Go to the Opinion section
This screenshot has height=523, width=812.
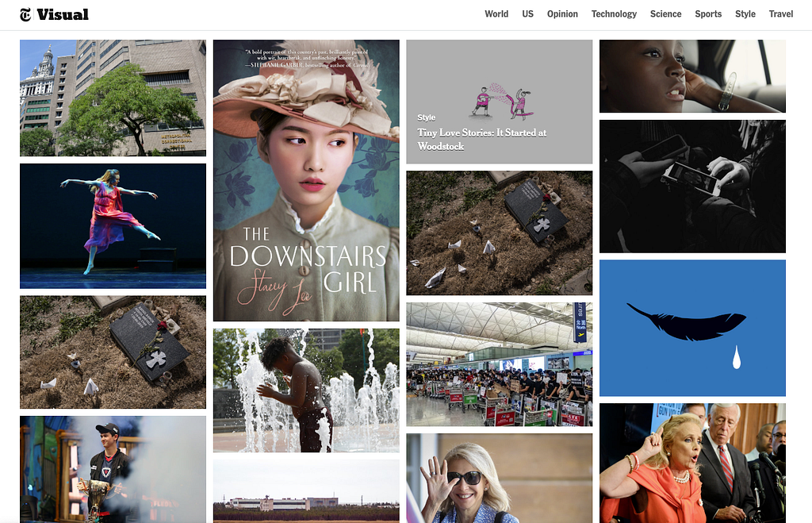click(562, 14)
